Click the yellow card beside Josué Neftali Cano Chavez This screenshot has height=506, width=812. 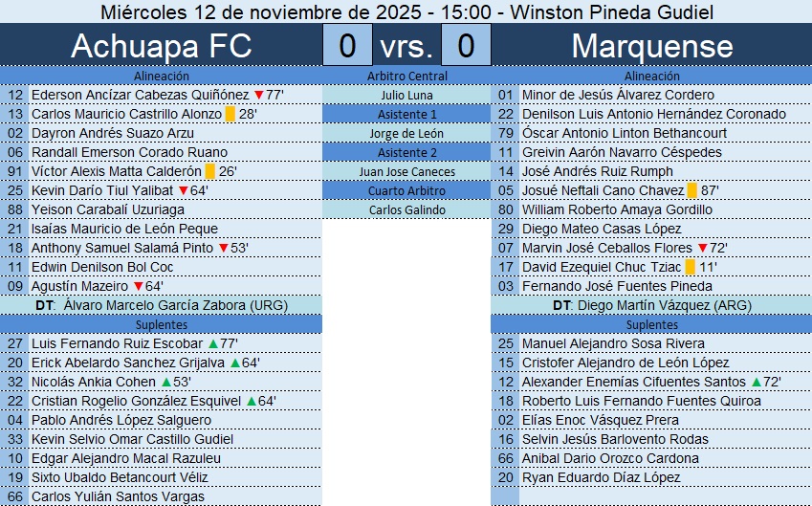[x=691, y=190]
